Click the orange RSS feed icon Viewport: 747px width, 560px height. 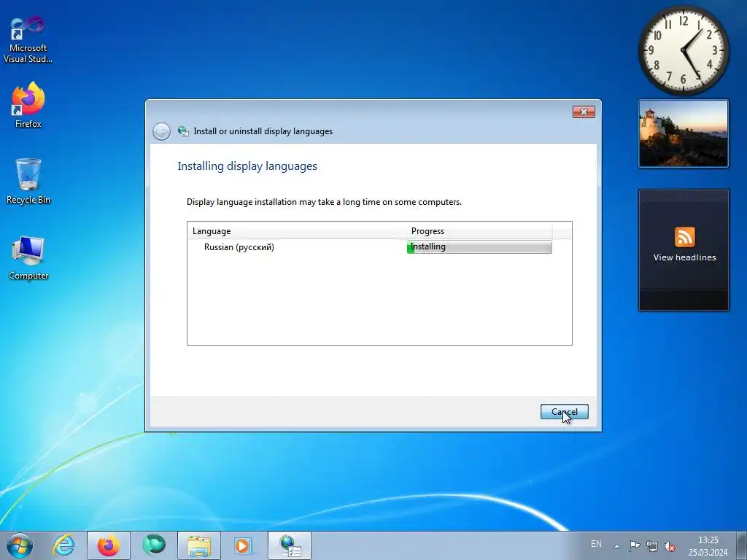point(684,237)
